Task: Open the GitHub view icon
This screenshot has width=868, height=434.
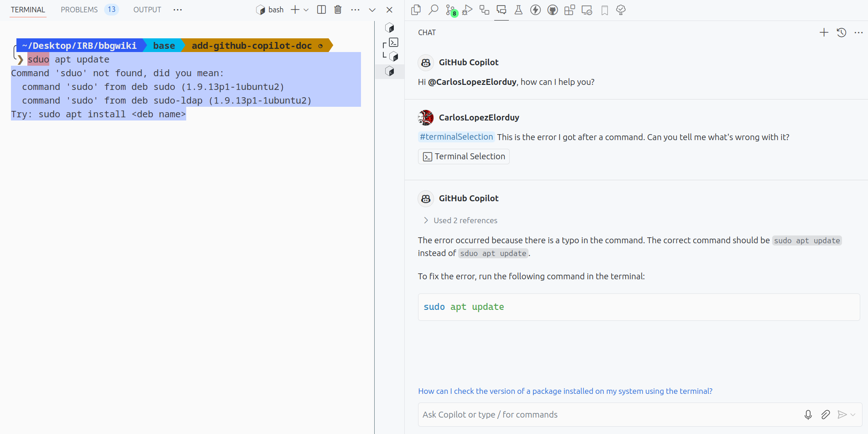Action: coord(553,10)
